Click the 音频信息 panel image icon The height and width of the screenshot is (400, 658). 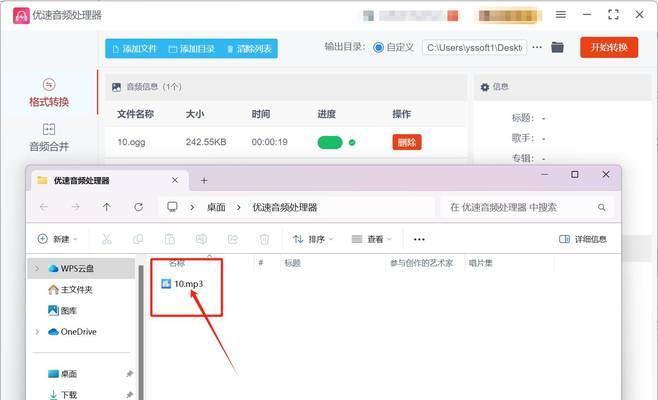(x=116, y=87)
